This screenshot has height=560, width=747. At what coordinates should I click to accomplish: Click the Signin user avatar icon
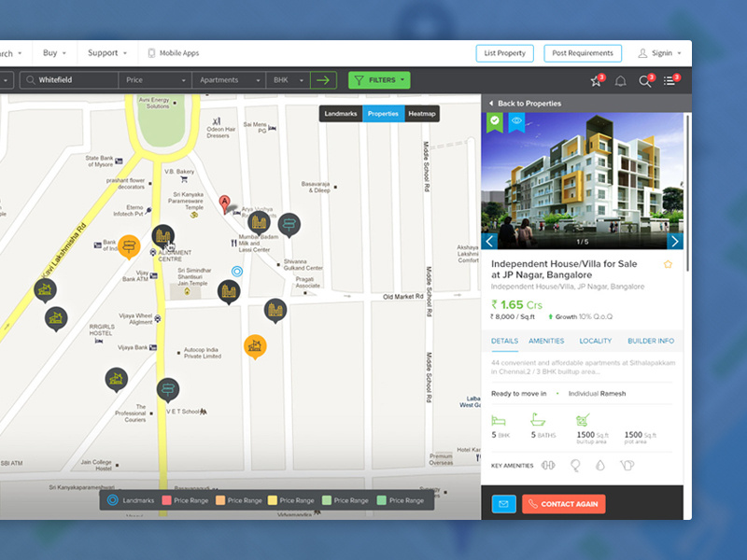pyautogui.click(x=642, y=53)
